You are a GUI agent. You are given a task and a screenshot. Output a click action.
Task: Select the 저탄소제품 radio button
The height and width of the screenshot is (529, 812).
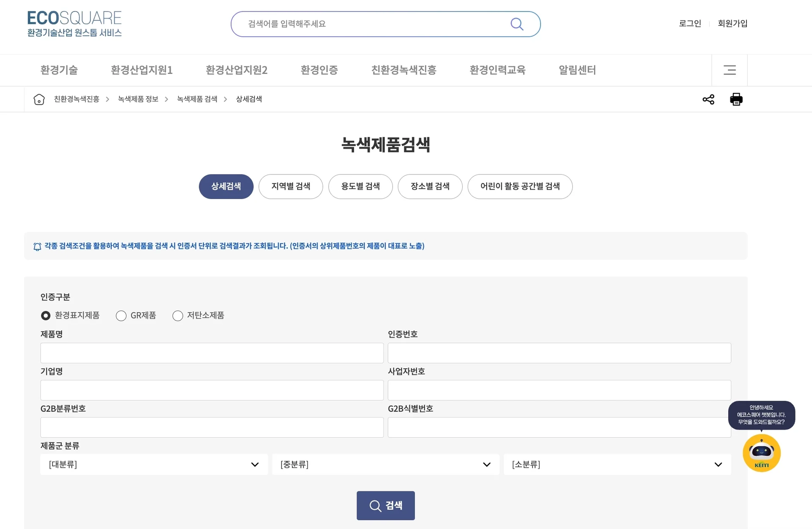[x=178, y=316]
